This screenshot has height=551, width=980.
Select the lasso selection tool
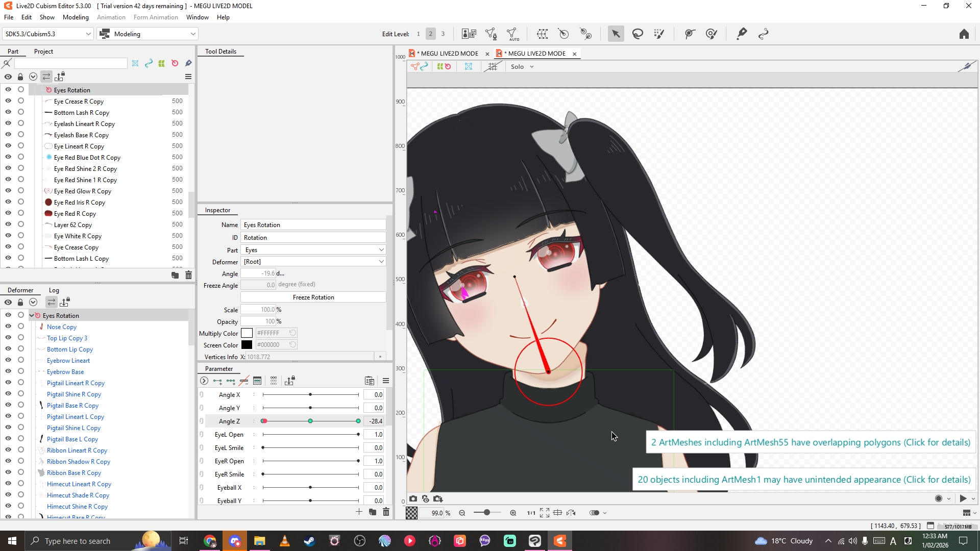(638, 34)
